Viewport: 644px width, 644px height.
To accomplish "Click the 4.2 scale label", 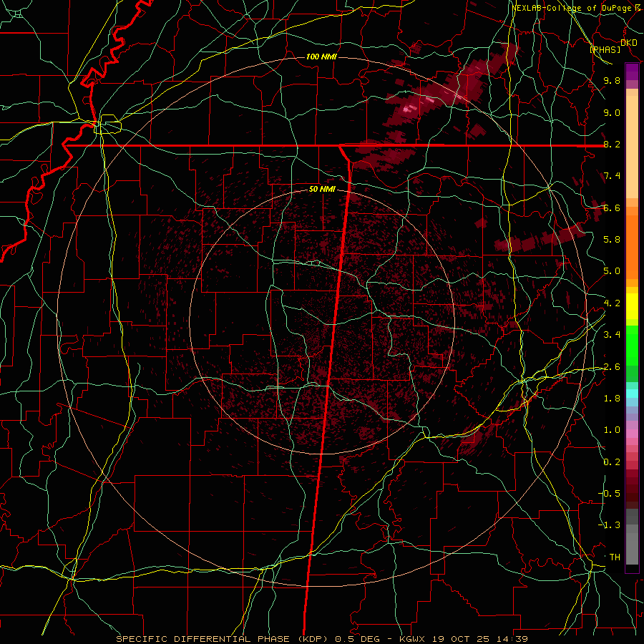I will point(612,303).
